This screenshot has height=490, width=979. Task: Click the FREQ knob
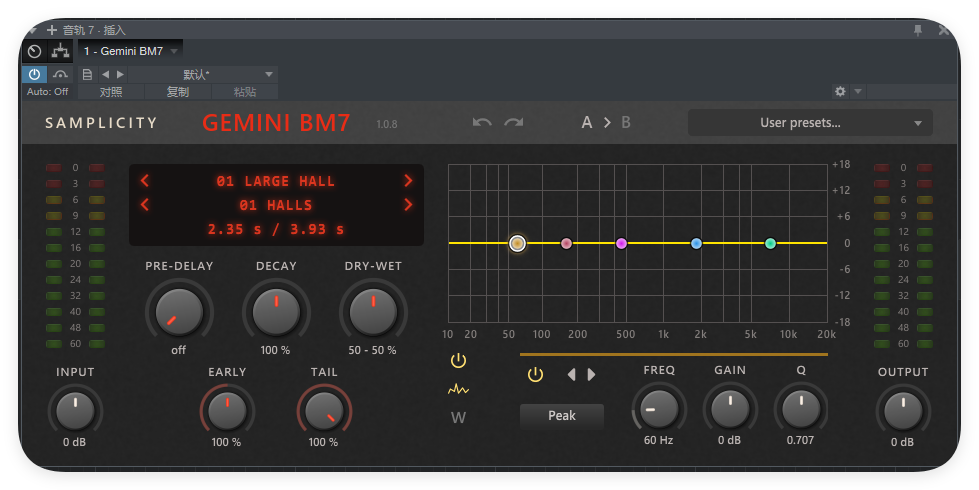pos(659,409)
